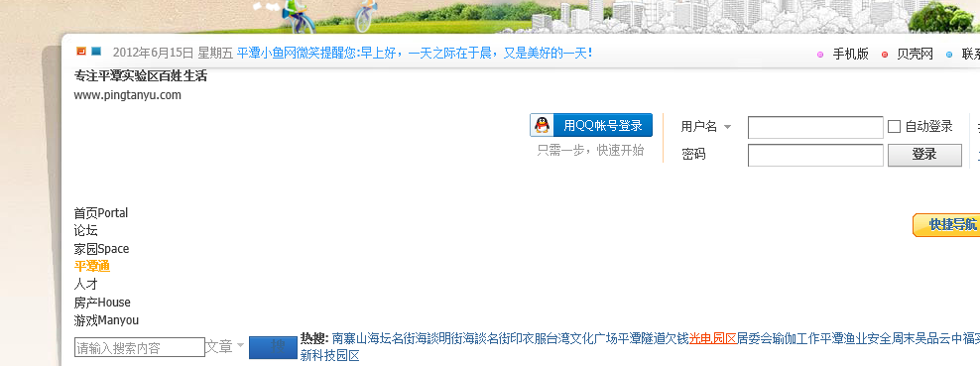Log in with the QQ account button
The width and height of the screenshot is (980, 366).
591,125
